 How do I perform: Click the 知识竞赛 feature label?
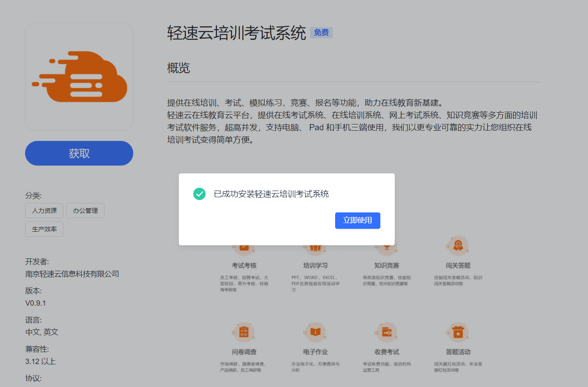click(387, 266)
